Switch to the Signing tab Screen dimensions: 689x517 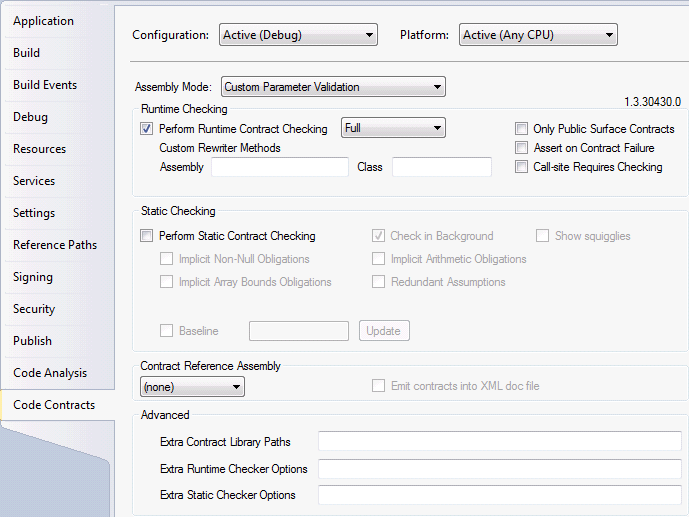[x=33, y=277]
